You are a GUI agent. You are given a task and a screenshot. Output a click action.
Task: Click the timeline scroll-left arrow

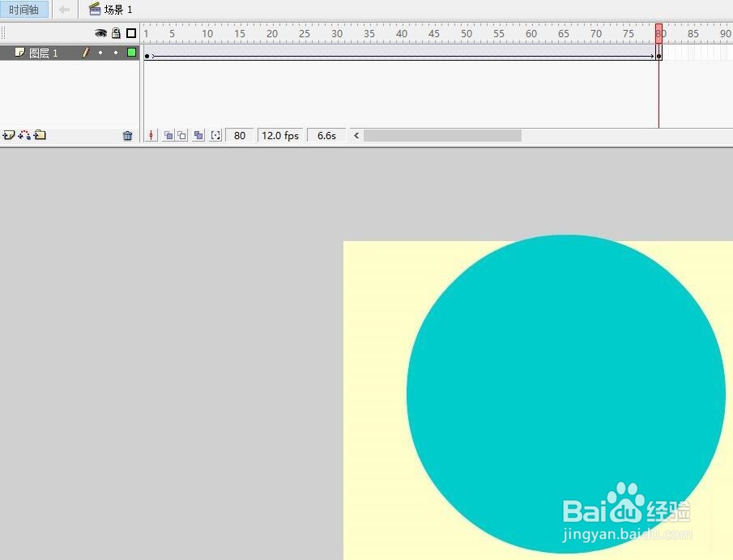point(356,135)
